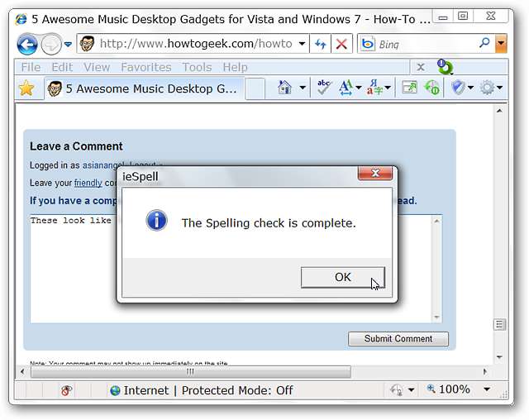This screenshot has height=420, width=529.
Task: Click the Bing search magnifier icon
Action: tap(484, 44)
